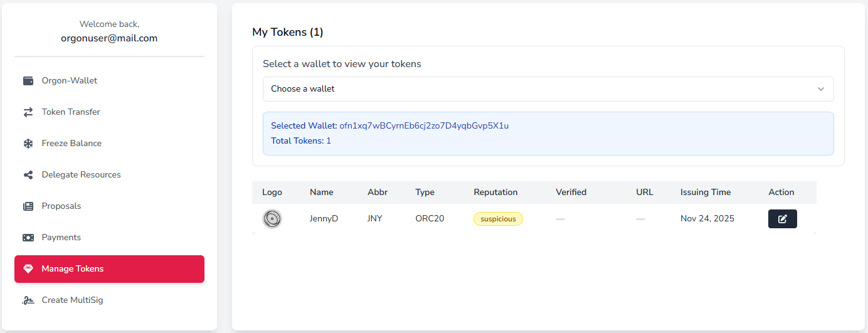Click the suspicious reputation badge

pos(498,219)
